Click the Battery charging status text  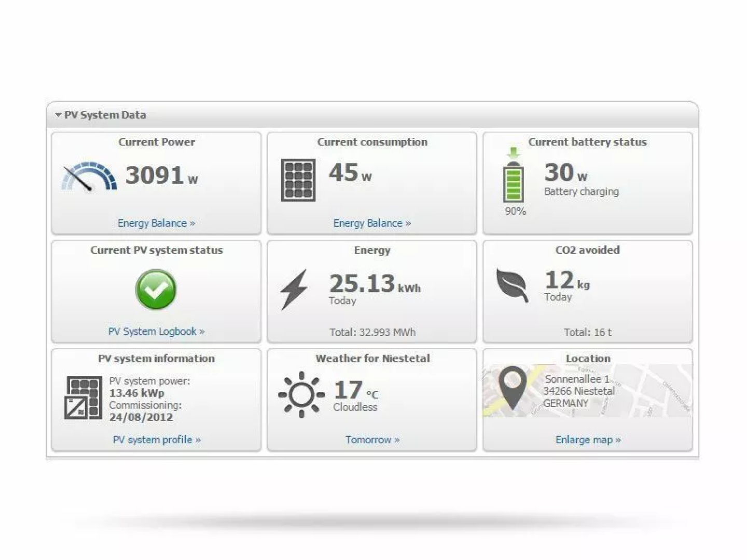pyautogui.click(x=582, y=191)
